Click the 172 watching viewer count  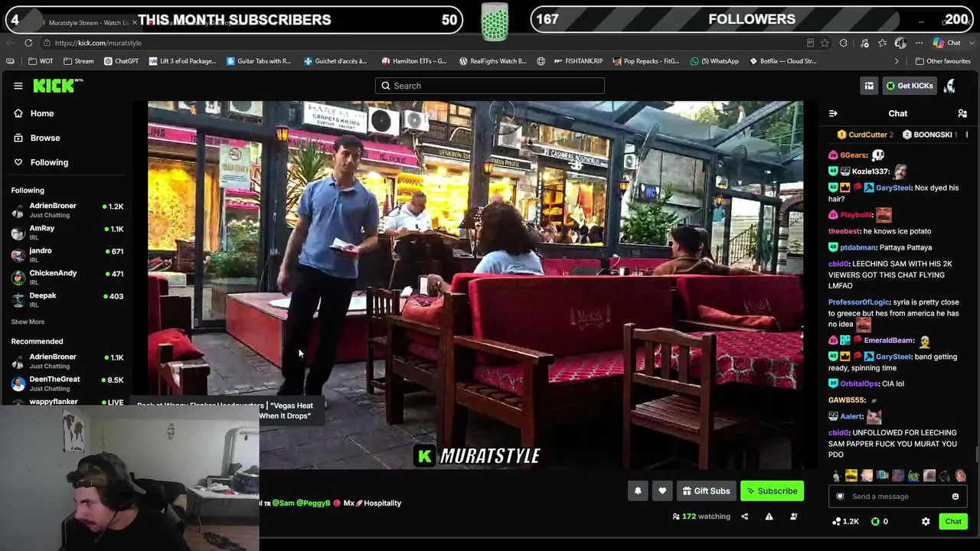pos(701,517)
